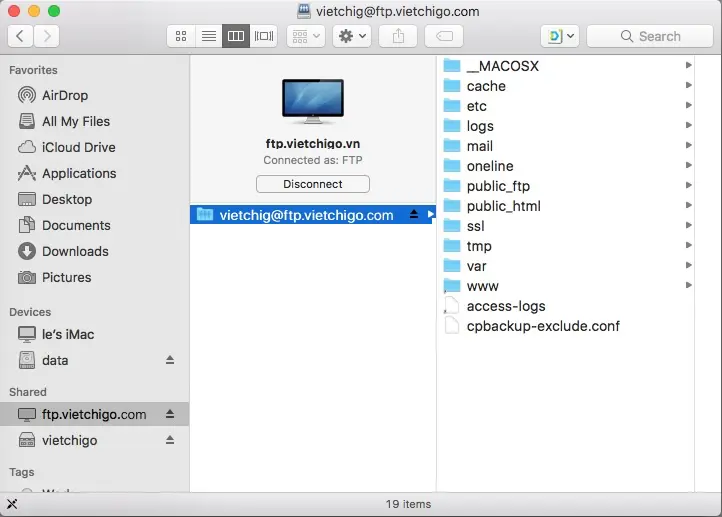The height and width of the screenshot is (517, 722).
Task: Select the public_html folder
Action: 565,206
